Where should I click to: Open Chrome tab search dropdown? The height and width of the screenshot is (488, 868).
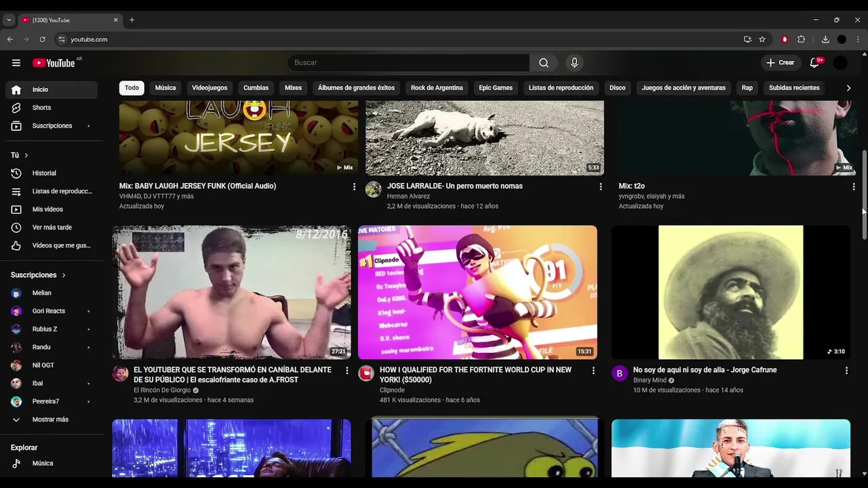pyautogui.click(x=9, y=20)
